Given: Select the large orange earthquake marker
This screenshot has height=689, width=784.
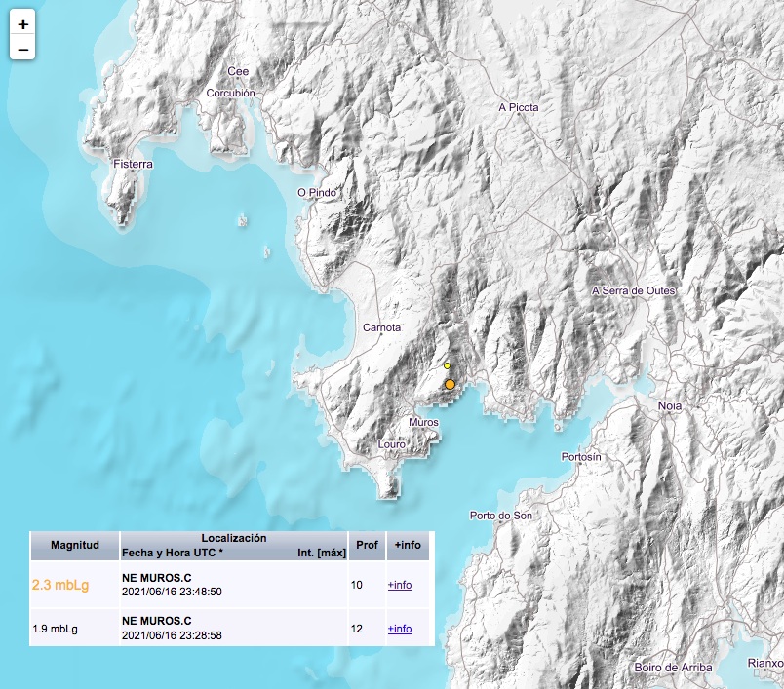Looking at the screenshot, I should [x=450, y=385].
